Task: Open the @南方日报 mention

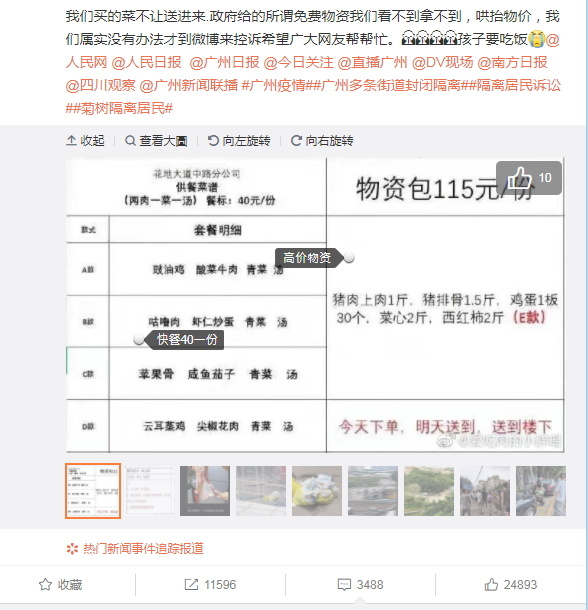Action: coord(512,62)
